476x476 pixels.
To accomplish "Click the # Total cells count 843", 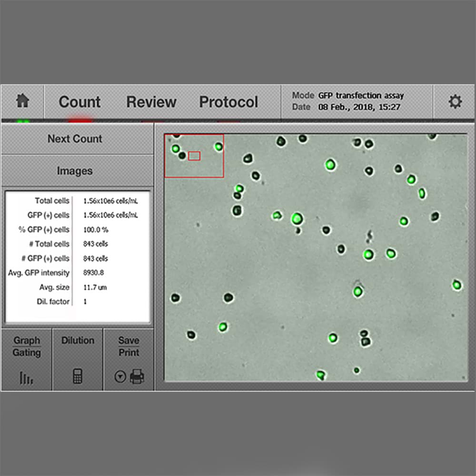I will point(96,244).
